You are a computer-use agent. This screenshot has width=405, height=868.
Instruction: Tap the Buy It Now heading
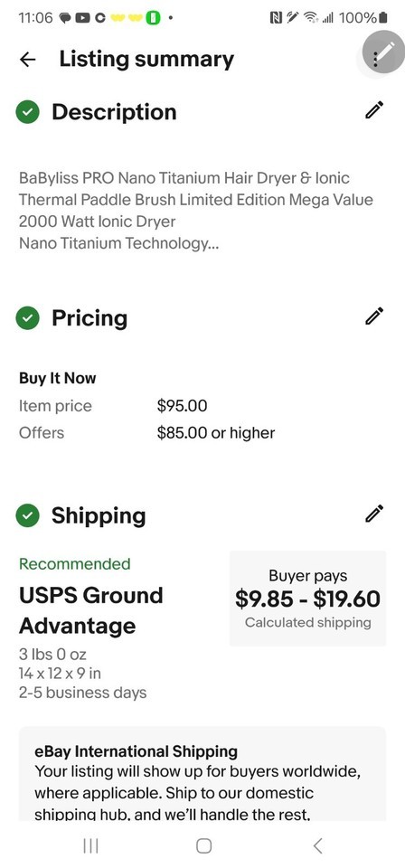(58, 378)
